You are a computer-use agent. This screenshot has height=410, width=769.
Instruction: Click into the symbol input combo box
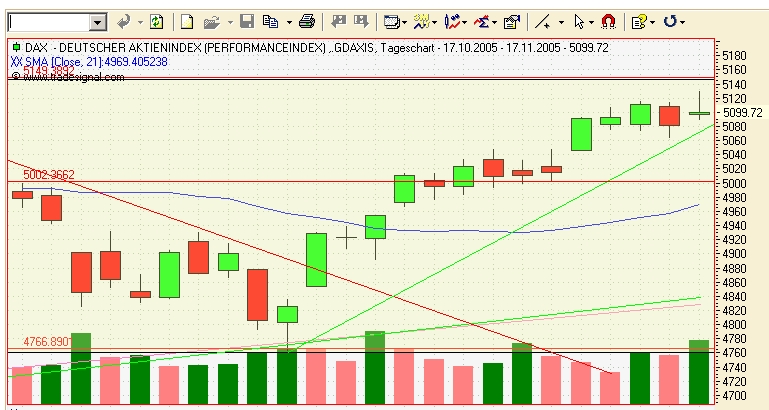pyautogui.click(x=49, y=22)
